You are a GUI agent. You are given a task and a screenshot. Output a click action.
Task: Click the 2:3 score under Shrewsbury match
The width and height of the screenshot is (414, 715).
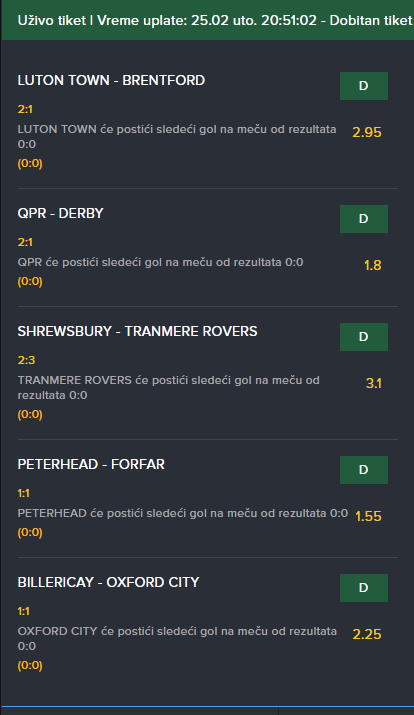point(26,360)
